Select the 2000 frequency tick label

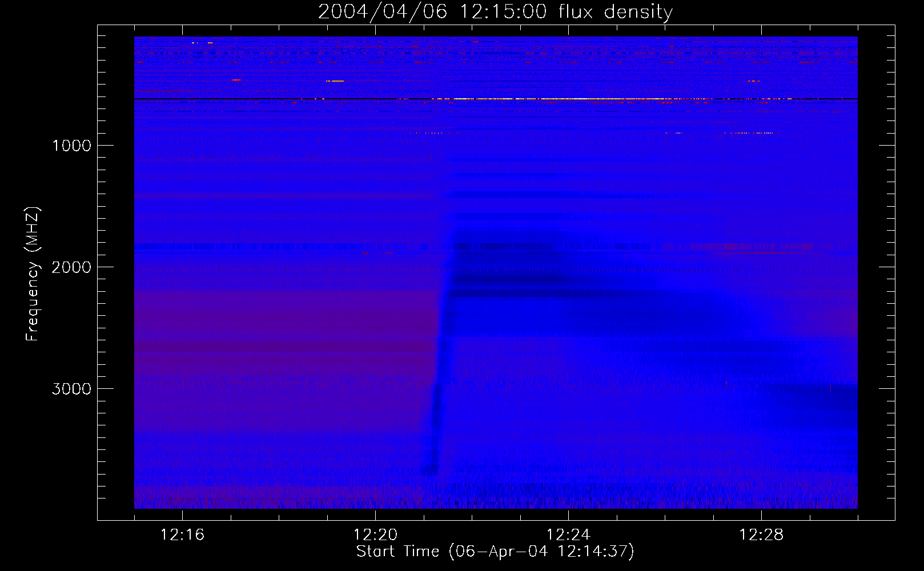coord(71,267)
